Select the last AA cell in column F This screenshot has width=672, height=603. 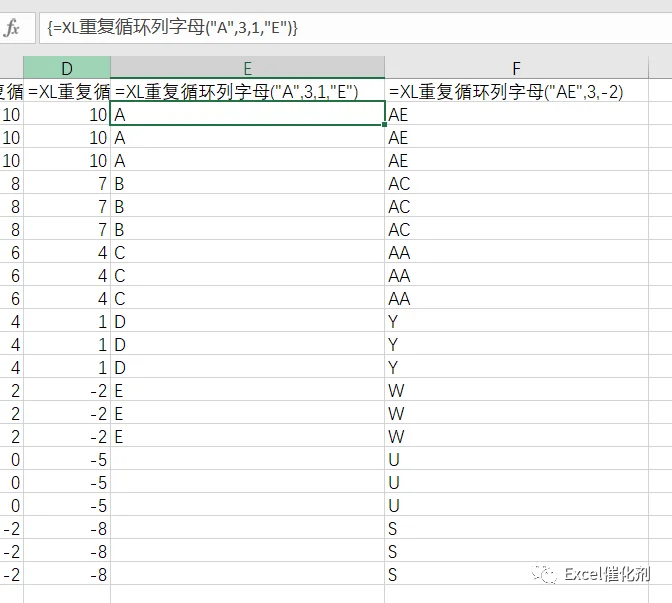pos(516,298)
